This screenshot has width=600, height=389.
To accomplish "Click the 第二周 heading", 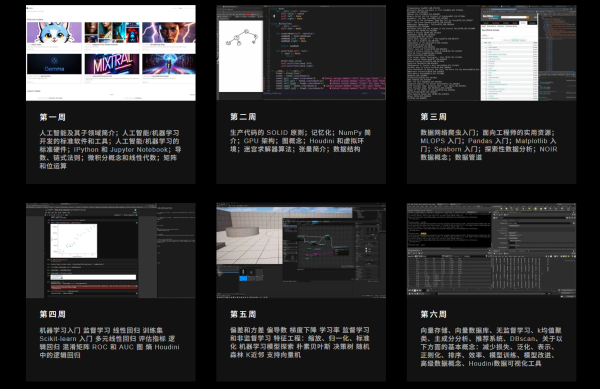I will [243, 117].
